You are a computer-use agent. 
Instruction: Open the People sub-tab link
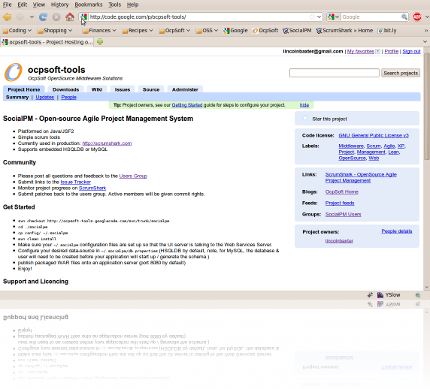[x=69, y=97]
